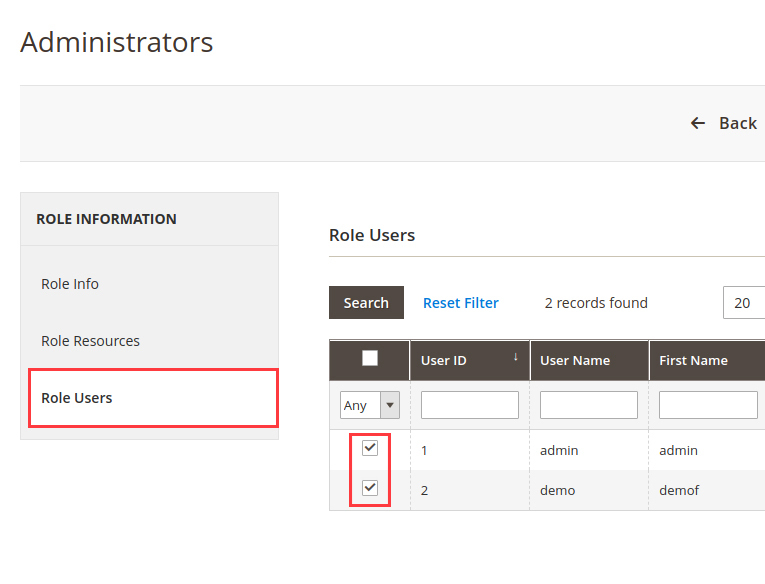Click the Role Users section heading
This screenshot has width=765, height=584.
372,235
